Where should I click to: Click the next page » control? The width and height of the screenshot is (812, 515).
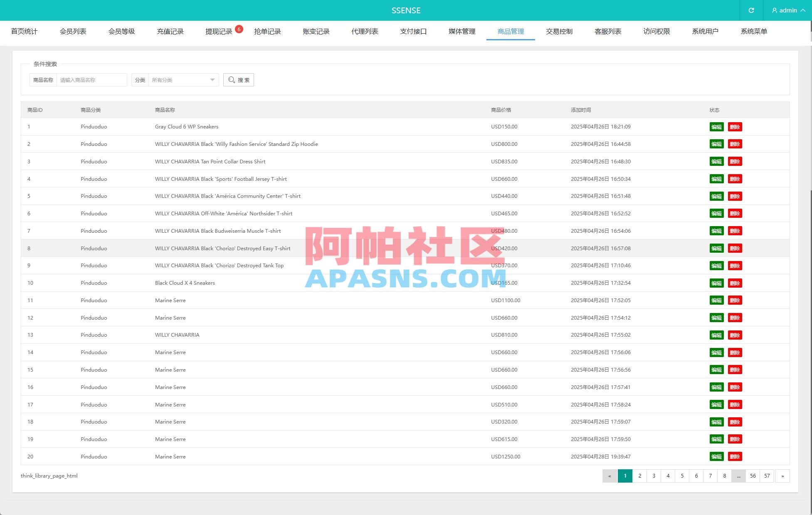(782, 476)
